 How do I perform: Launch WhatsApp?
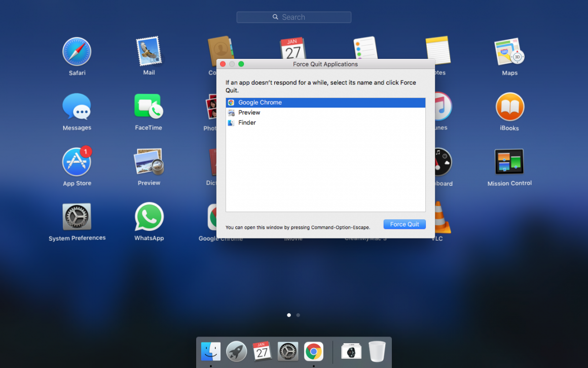tap(149, 218)
